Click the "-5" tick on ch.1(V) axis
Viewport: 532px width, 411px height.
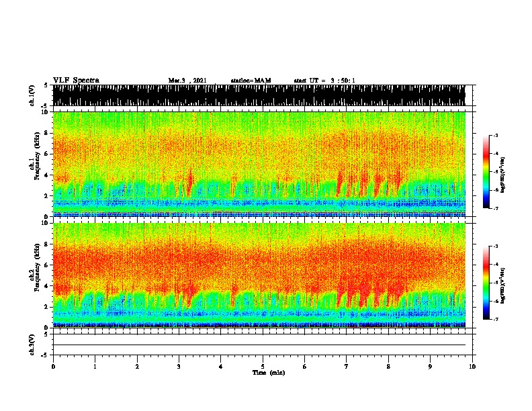tap(45, 106)
